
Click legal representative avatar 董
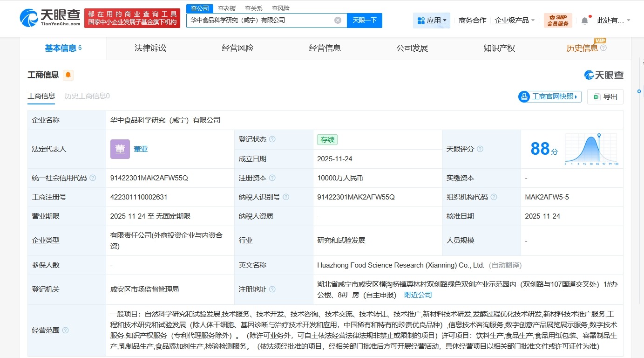[x=120, y=148]
